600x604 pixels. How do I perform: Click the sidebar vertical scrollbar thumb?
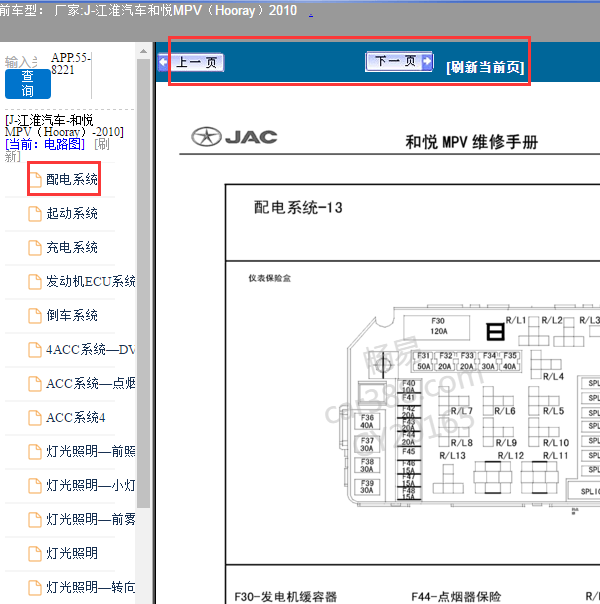pos(143,283)
